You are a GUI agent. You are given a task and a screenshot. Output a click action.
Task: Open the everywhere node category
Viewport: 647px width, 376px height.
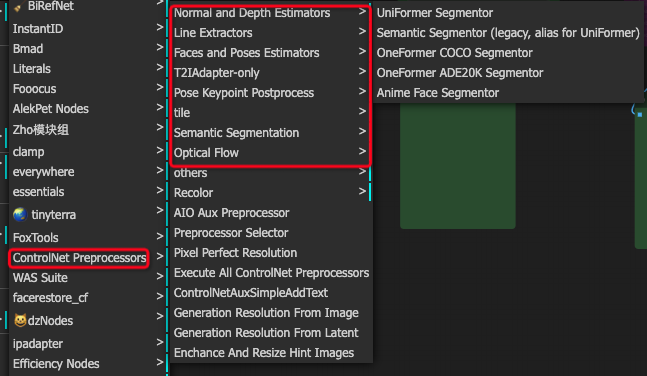click(87, 172)
